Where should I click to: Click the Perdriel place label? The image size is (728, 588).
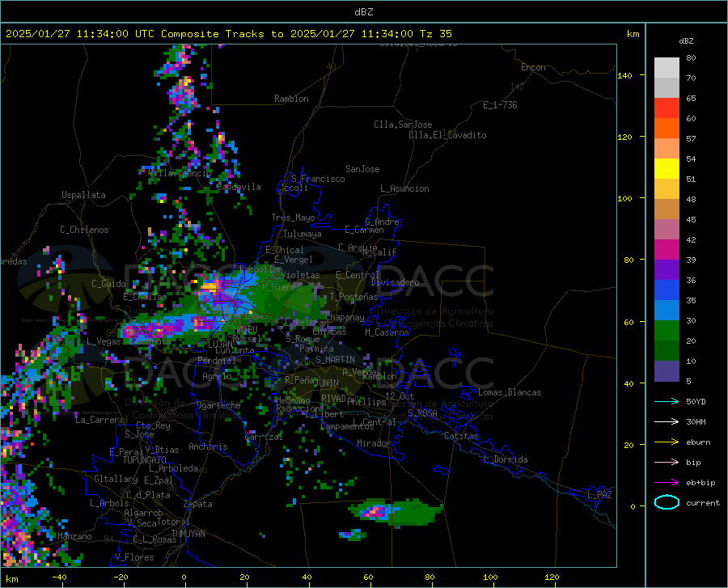pos(217,361)
